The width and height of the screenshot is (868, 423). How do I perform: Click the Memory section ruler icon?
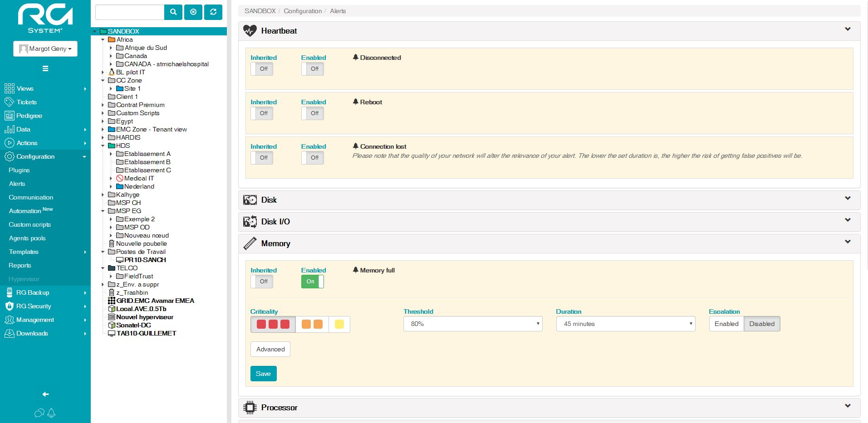click(250, 243)
